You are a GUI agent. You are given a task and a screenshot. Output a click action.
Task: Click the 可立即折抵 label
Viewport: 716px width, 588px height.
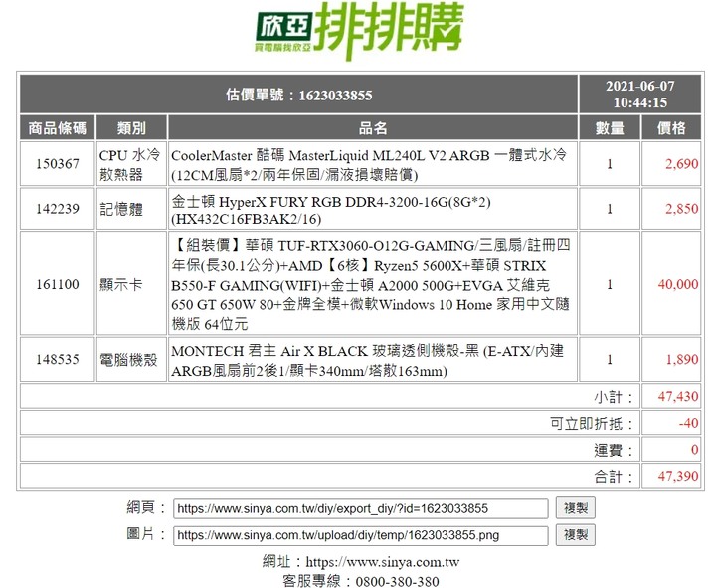tap(592, 424)
